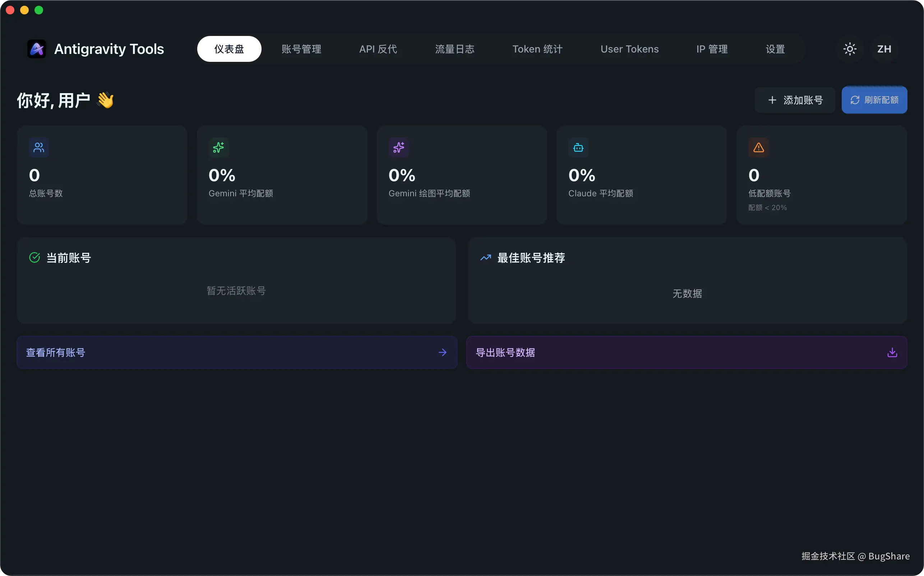Open the 仪表盘 dashboard tab
The image size is (924, 576).
click(229, 49)
